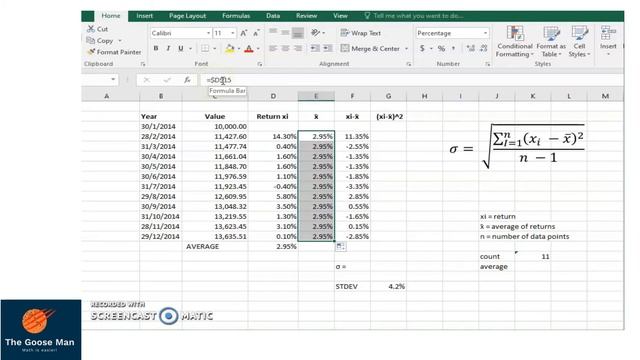Align text right
This screenshot has height=360, width=640.
(298, 49)
